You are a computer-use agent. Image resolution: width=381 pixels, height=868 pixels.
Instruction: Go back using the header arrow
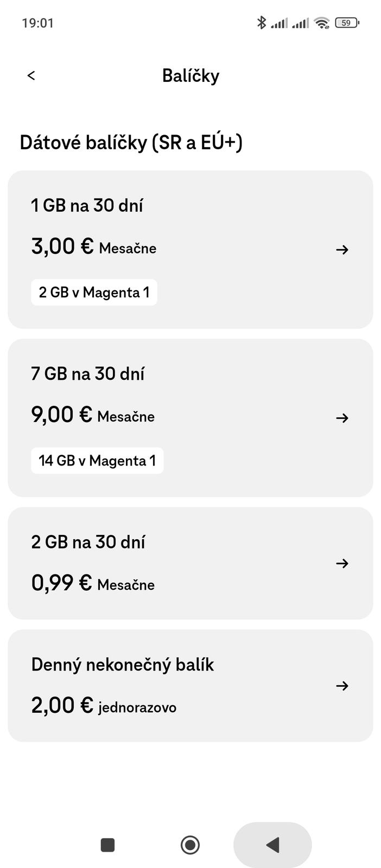(x=31, y=76)
